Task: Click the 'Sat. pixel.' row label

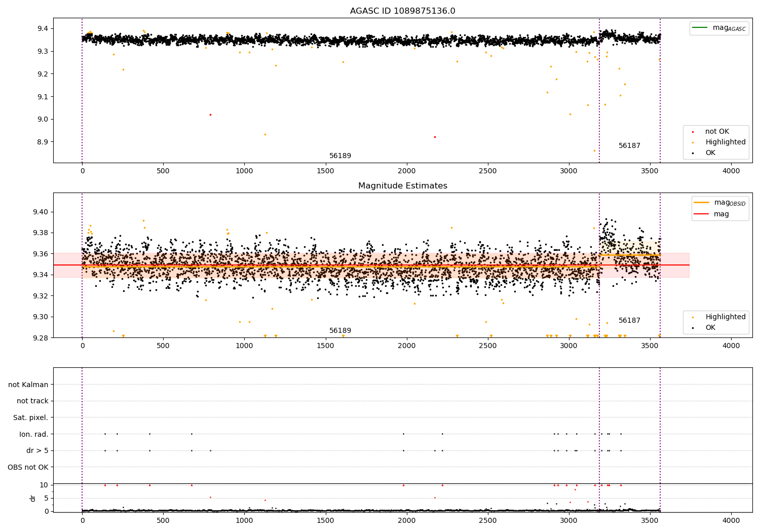Action: 31,417
